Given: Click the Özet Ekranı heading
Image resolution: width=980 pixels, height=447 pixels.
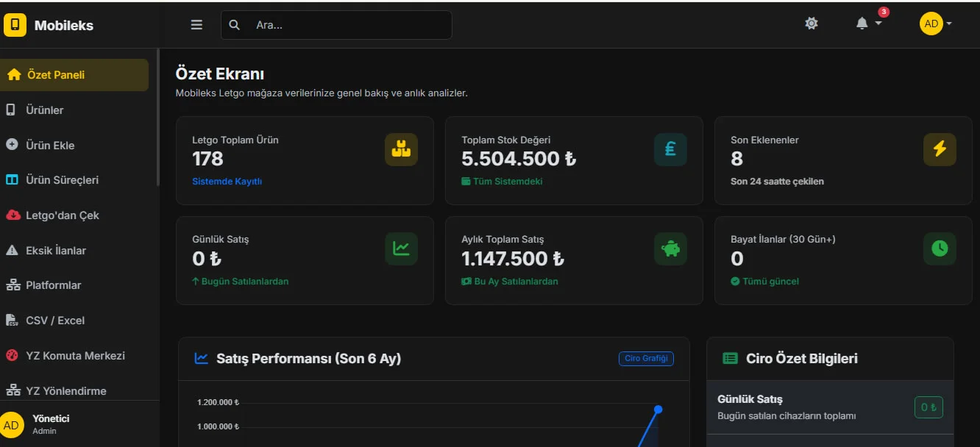Looking at the screenshot, I should [220, 74].
